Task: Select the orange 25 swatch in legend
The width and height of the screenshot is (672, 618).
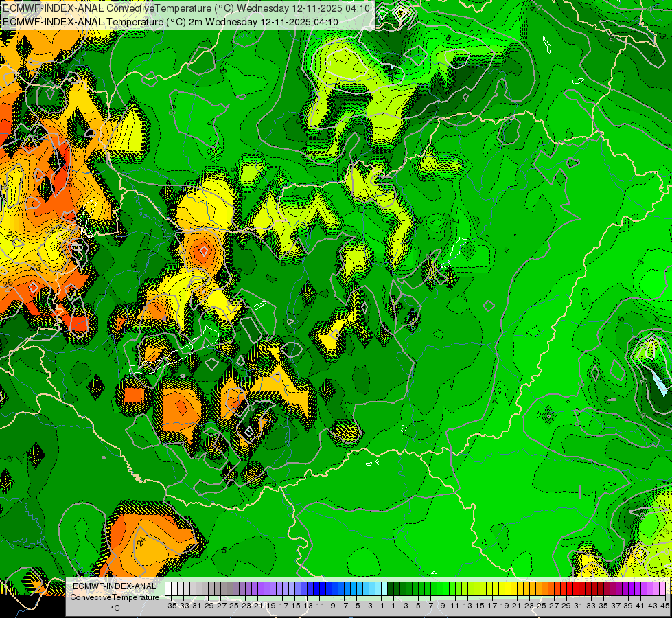Action: [539, 588]
